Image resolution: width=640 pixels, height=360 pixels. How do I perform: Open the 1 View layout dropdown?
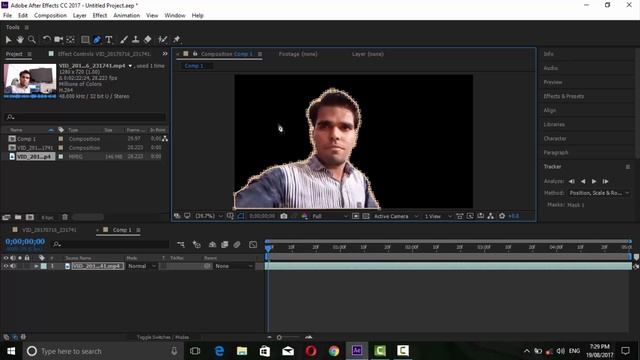pyautogui.click(x=438, y=216)
